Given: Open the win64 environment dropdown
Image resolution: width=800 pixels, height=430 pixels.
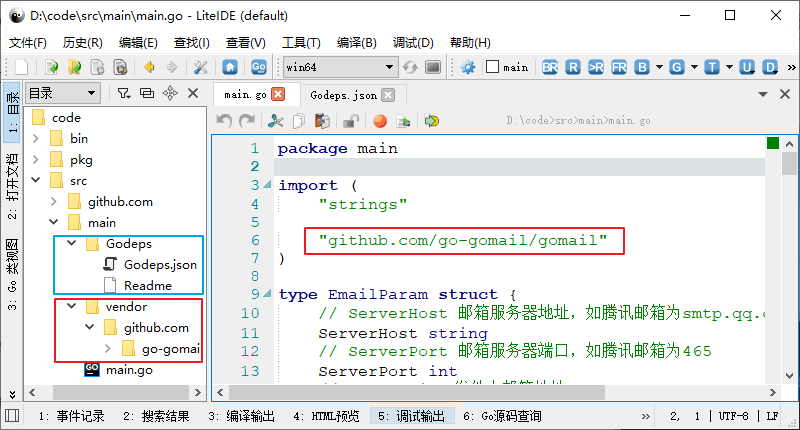Looking at the screenshot, I should pyautogui.click(x=340, y=67).
